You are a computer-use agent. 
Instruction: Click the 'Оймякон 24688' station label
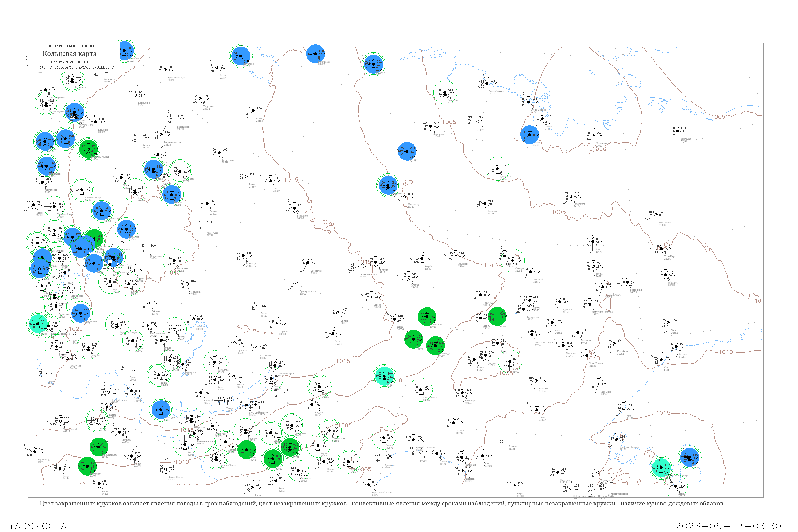pyautogui.click(x=673, y=284)
